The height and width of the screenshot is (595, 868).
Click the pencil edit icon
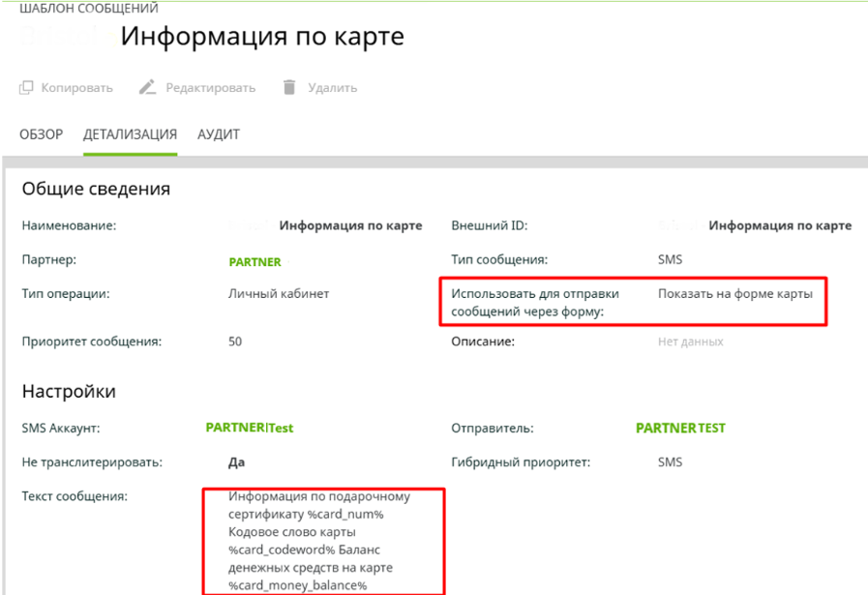click(x=147, y=88)
